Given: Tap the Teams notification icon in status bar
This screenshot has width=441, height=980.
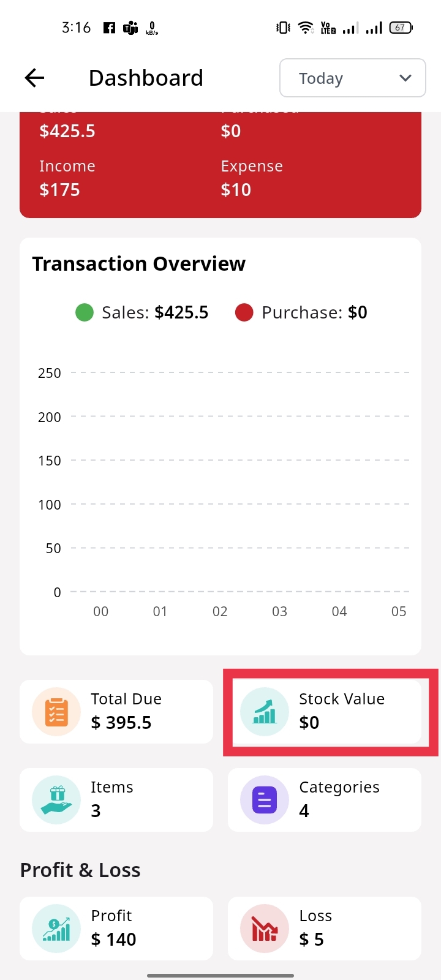Looking at the screenshot, I should coord(130,28).
